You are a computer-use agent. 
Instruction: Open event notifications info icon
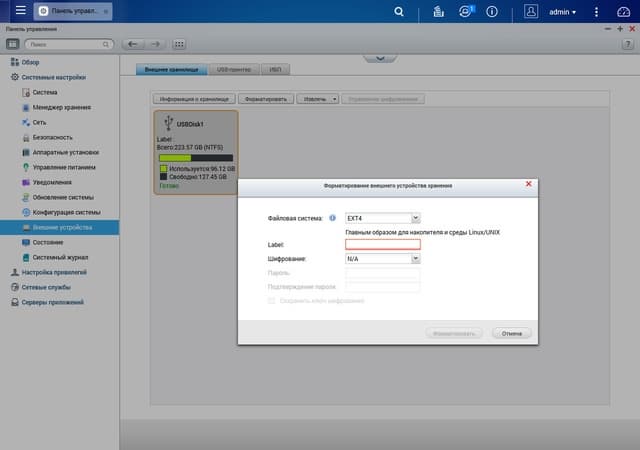[x=492, y=12]
